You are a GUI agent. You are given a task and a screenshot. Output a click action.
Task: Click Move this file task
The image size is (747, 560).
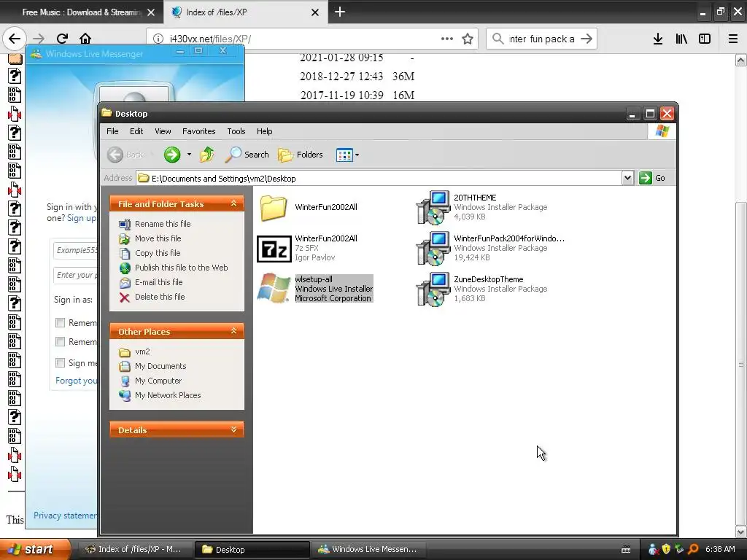tap(158, 238)
